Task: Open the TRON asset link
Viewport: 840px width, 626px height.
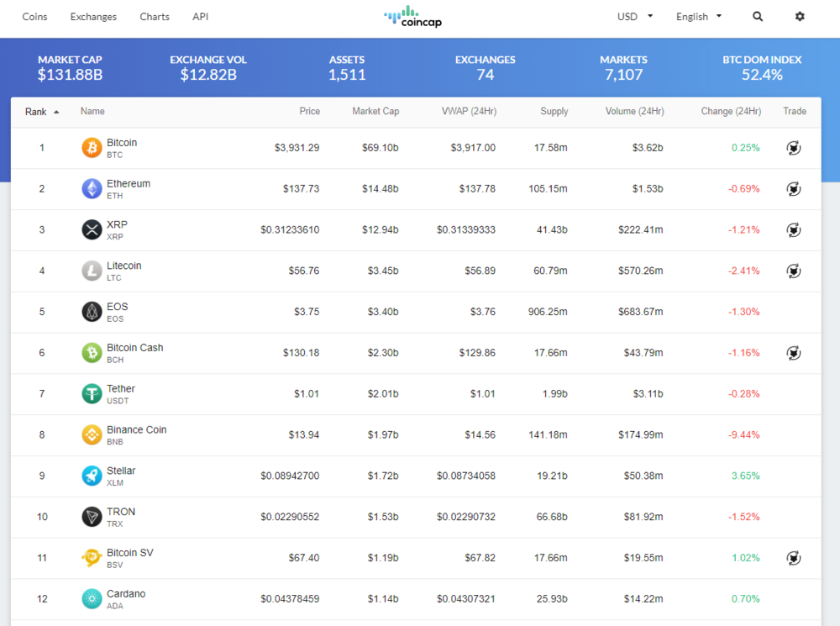Action: [x=121, y=512]
